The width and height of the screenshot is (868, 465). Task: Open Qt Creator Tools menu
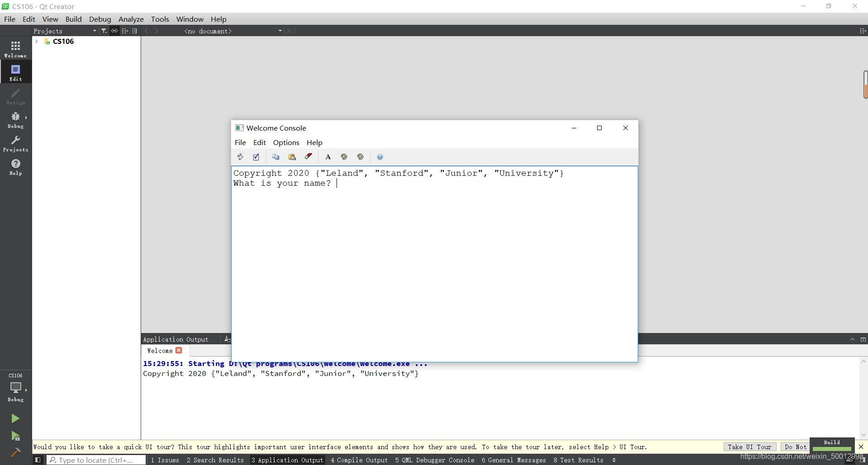click(x=160, y=19)
